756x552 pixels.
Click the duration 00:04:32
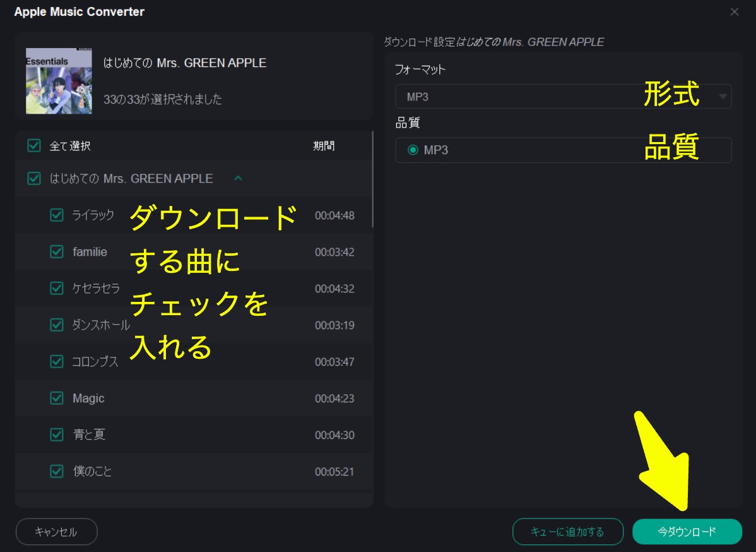pos(334,289)
